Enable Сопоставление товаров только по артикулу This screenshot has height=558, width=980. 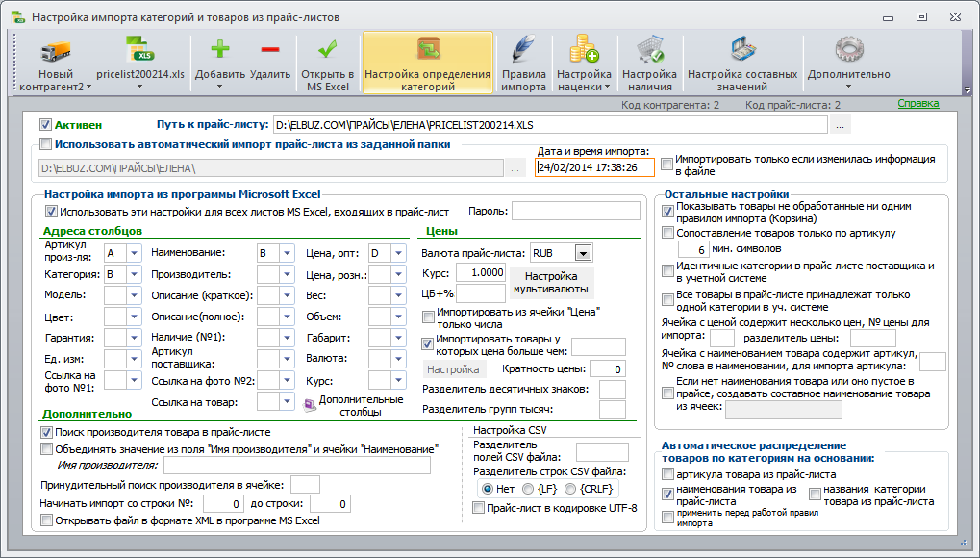click(667, 233)
